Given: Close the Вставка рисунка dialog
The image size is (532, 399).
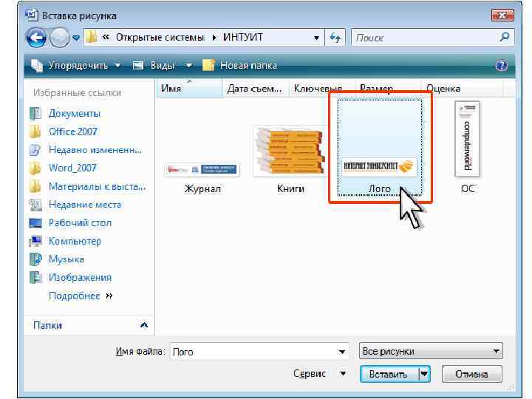Looking at the screenshot, I should (x=502, y=16).
